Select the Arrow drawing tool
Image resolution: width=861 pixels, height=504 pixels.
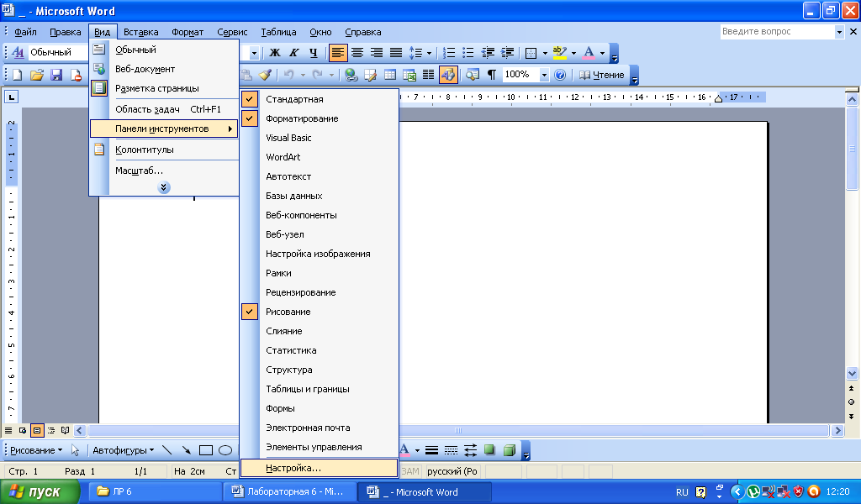(x=187, y=450)
